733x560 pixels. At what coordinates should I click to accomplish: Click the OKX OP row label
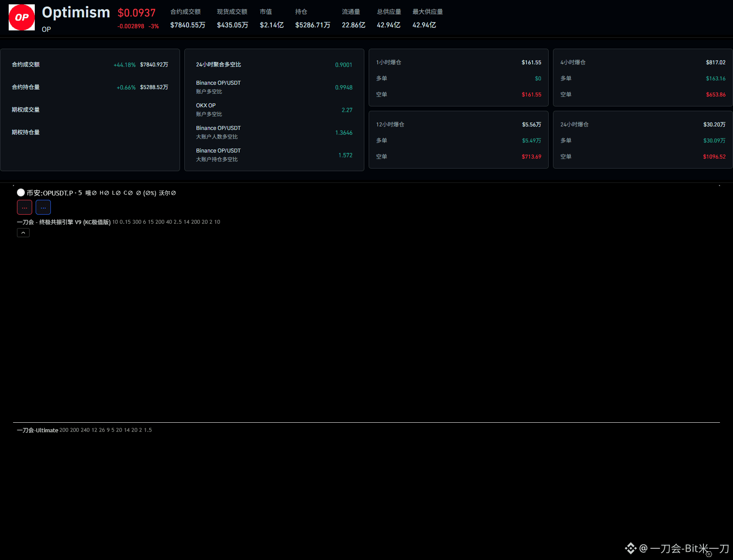click(x=206, y=105)
